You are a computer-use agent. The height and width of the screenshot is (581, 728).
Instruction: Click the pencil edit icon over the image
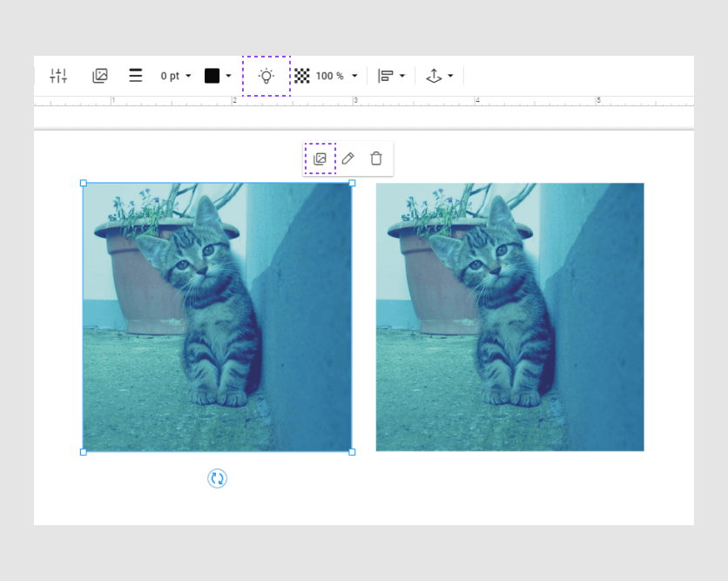tap(347, 159)
